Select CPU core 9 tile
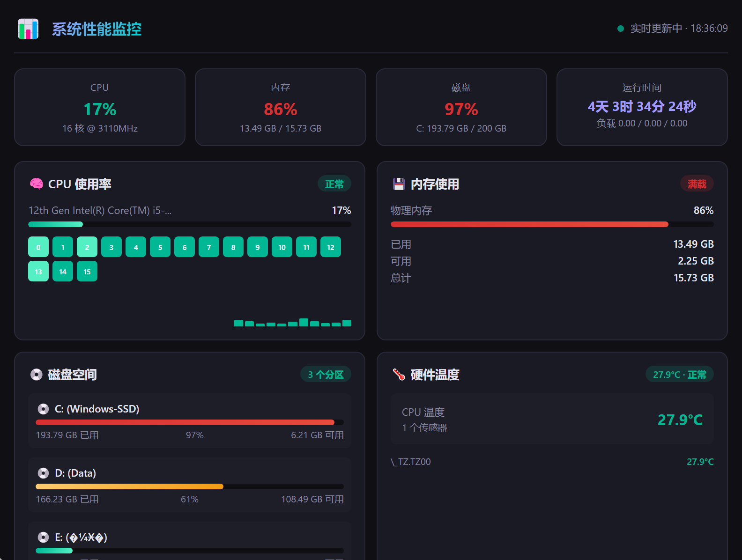The image size is (742, 560). point(258,247)
